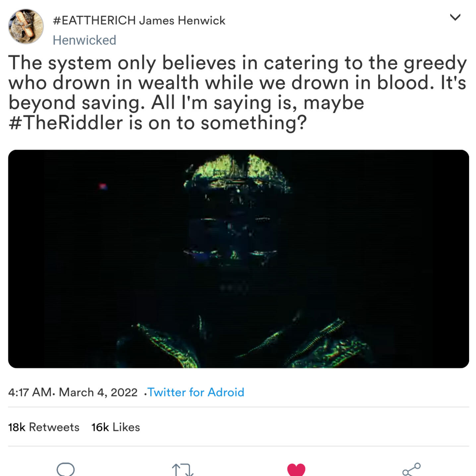
Task: Click '#EATTHERICH' in the display name
Action: [94, 21]
